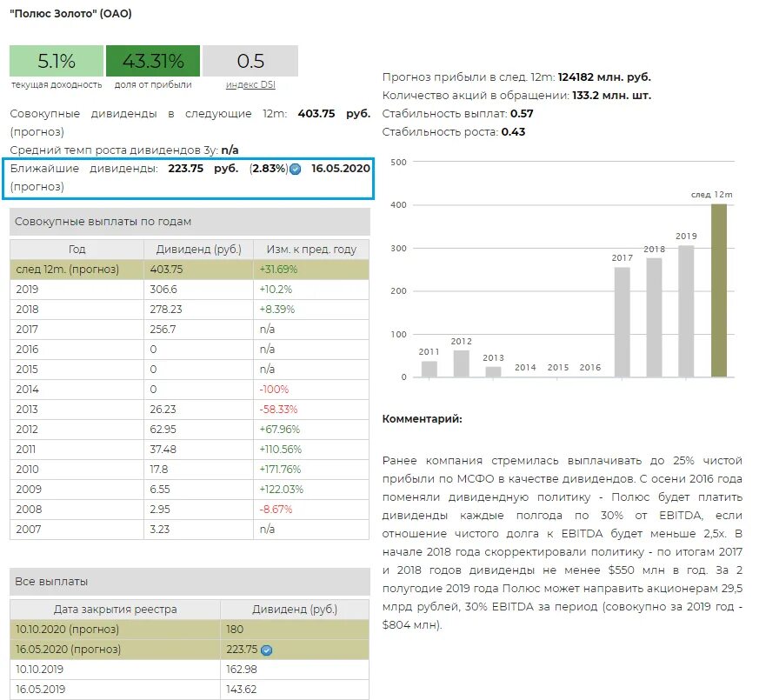This screenshot has width=759, height=700.
Task: Click the 17.8 dividend value
Action: (159, 470)
